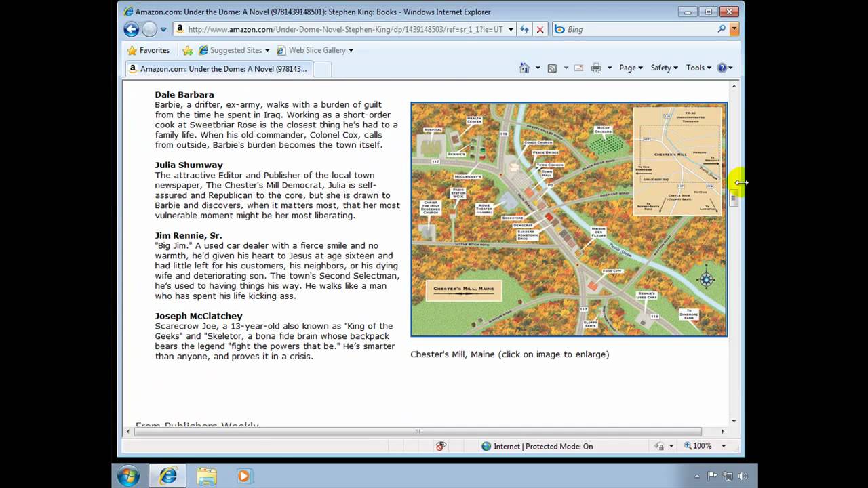Click the horizontal scrollbar thumb
868x488 pixels.
(418, 432)
